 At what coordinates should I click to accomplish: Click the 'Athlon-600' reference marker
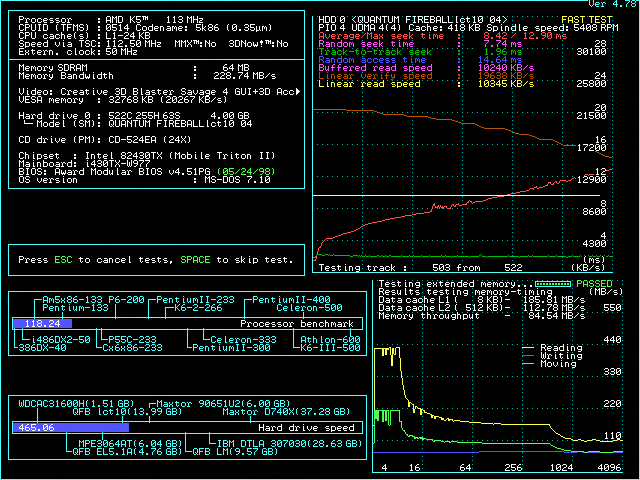click(x=330, y=340)
